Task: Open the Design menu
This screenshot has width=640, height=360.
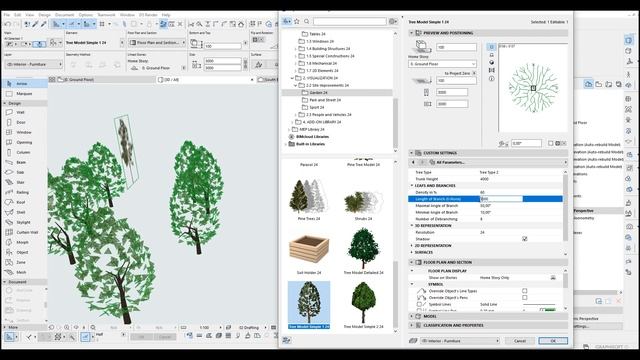Action: (44, 15)
